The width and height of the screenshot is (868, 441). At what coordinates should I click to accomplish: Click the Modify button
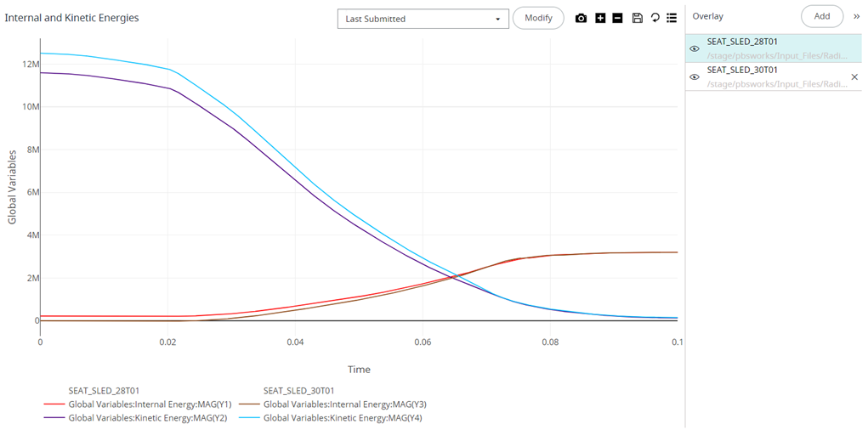(538, 18)
